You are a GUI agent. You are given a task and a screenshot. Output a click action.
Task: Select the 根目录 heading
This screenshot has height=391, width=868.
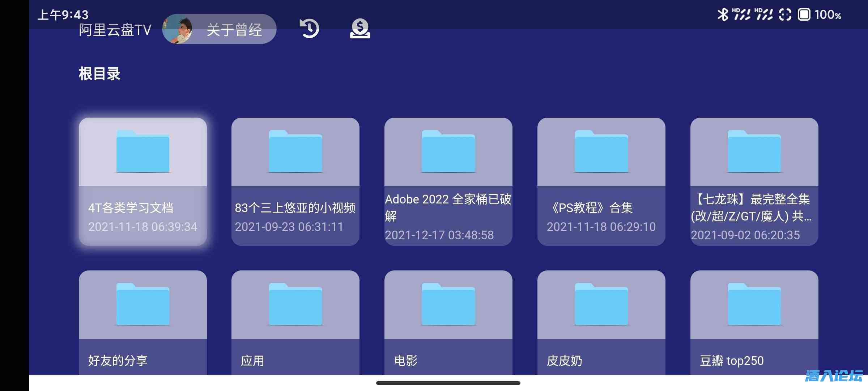[x=99, y=74]
